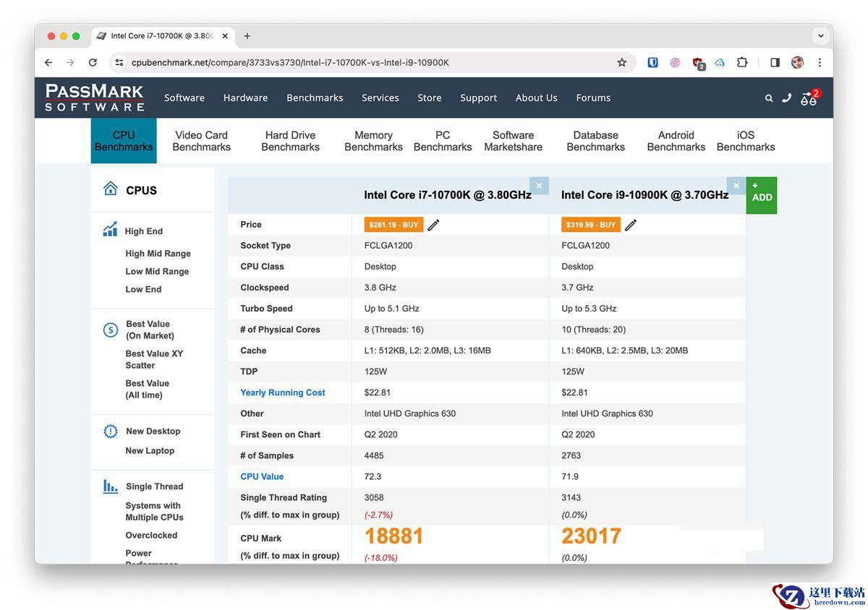Switch to iOS Benchmarks tab
The image size is (868, 610).
746,141
